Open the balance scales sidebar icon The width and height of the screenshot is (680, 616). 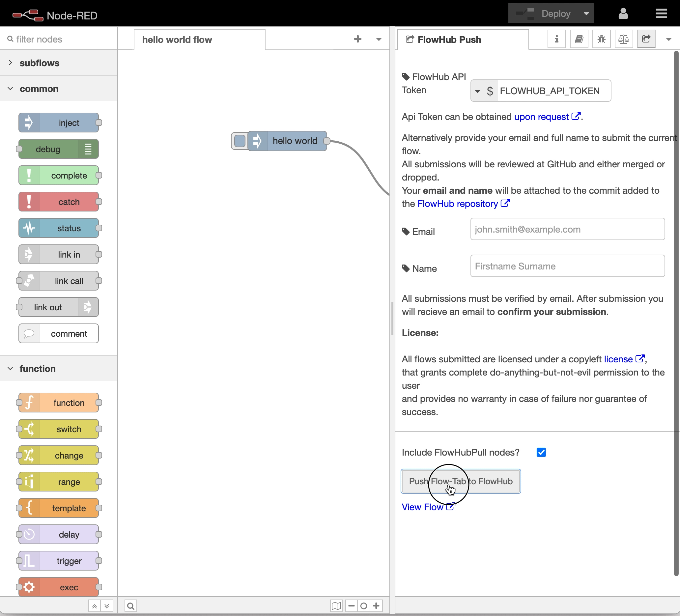(x=624, y=39)
